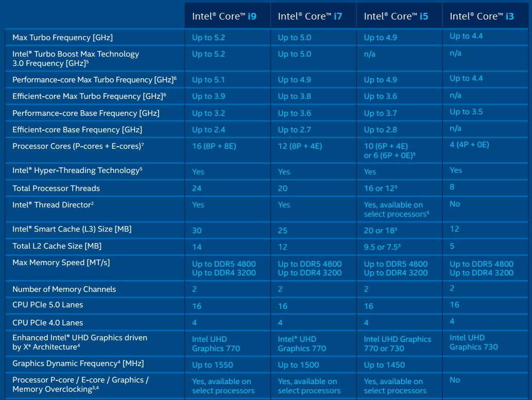Click the CPU PCIe 5.0 Lanes label
Screen dimensions: 532x400
point(47,305)
